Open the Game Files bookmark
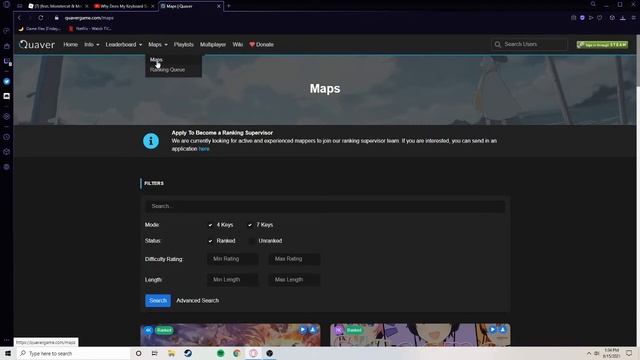Viewport: 640px width, 360px height. pos(40,29)
